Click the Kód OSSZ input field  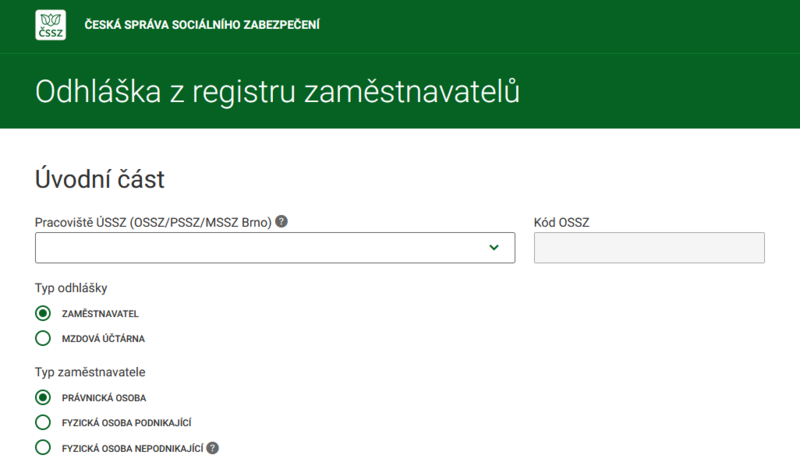[649, 248]
